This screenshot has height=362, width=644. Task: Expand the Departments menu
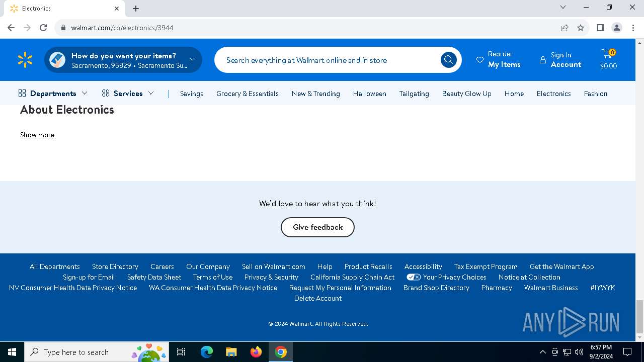(53, 94)
